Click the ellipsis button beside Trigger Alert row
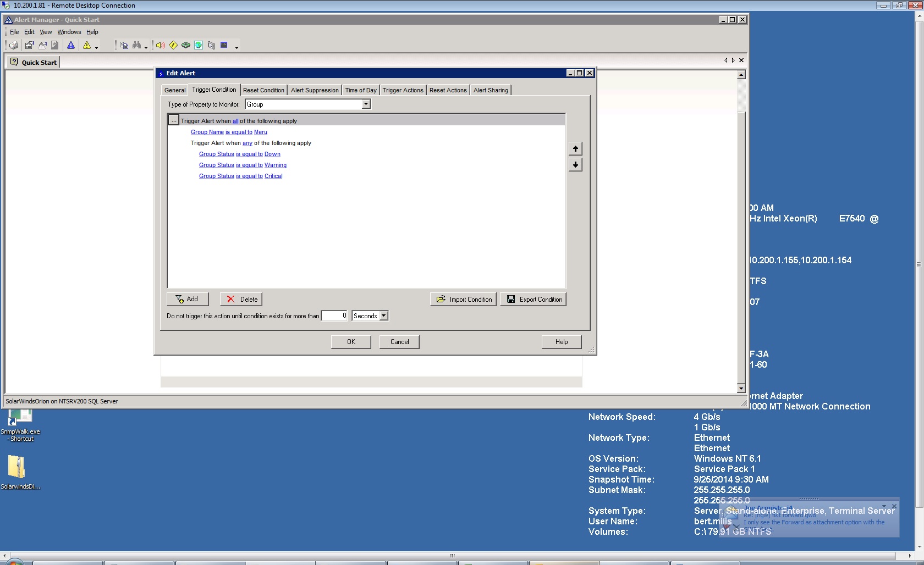The height and width of the screenshot is (565, 924). click(x=174, y=120)
